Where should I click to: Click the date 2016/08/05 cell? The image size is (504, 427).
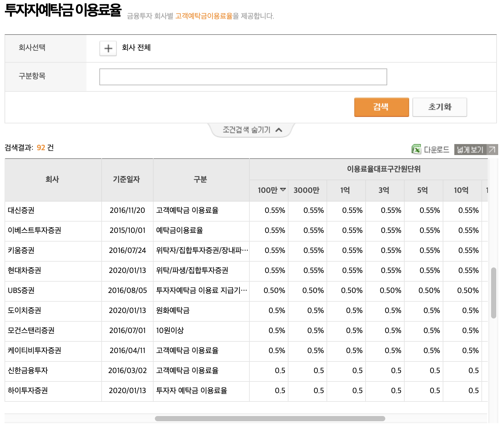point(127,291)
